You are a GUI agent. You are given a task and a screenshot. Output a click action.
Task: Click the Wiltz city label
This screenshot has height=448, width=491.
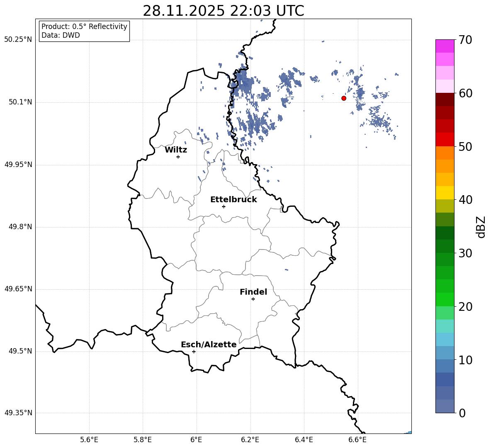point(176,150)
